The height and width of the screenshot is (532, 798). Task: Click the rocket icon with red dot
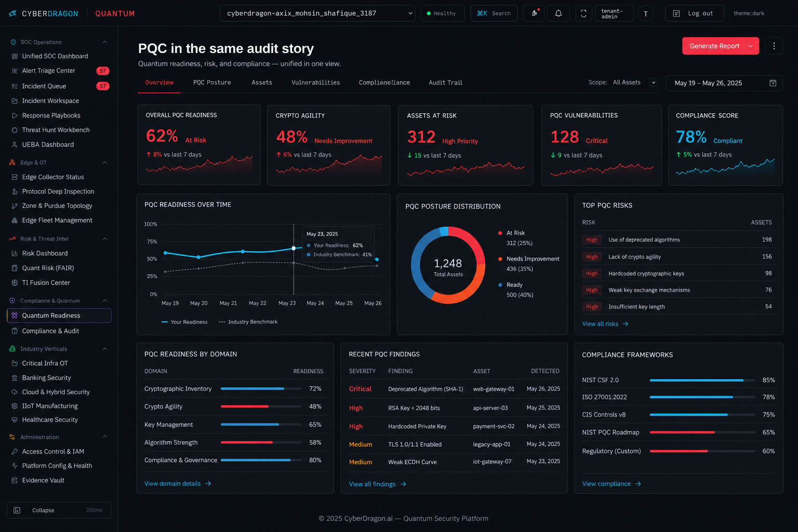[x=534, y=14]
